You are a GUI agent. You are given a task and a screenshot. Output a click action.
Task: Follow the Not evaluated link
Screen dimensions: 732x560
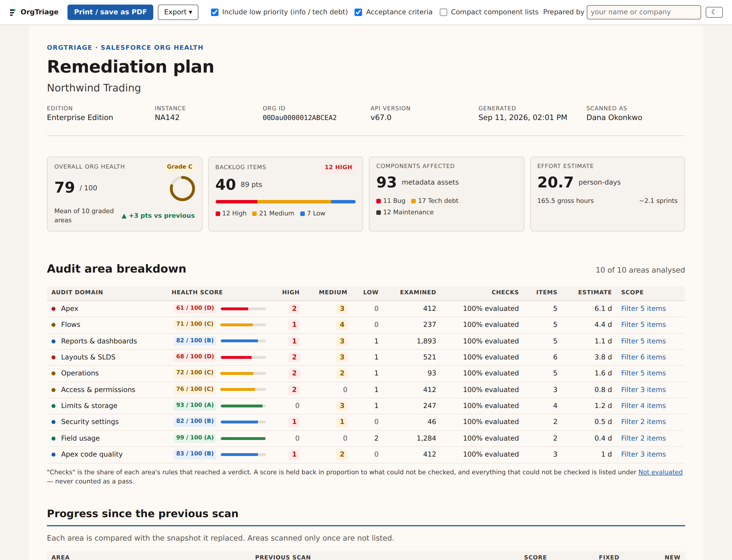pyautogui.click(x=660, y=472)
